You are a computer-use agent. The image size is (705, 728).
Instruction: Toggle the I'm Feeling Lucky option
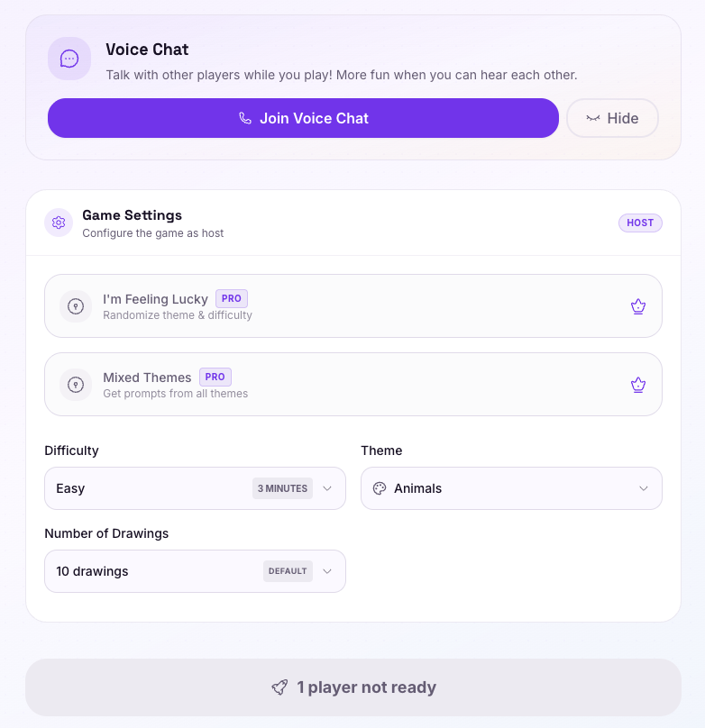(352, 306)
